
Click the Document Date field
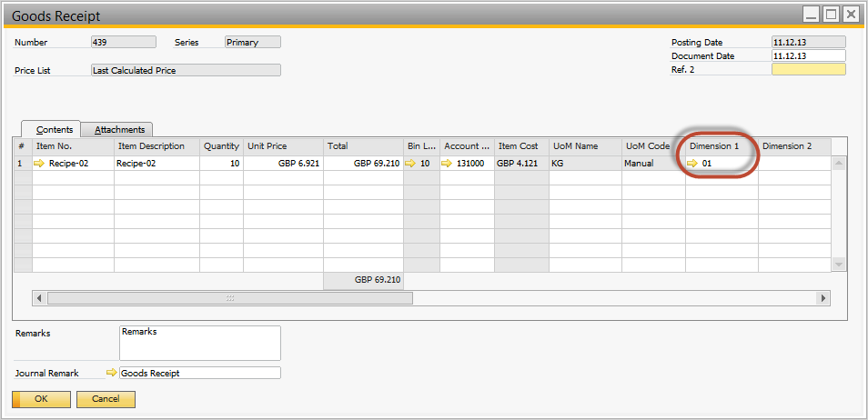pos(808,55)
